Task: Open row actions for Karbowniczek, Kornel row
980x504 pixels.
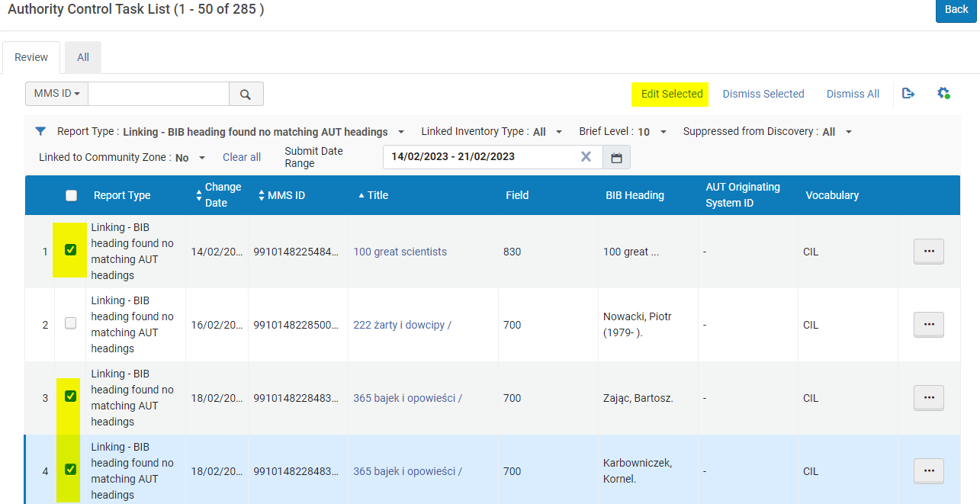Action: click(929, 470)
